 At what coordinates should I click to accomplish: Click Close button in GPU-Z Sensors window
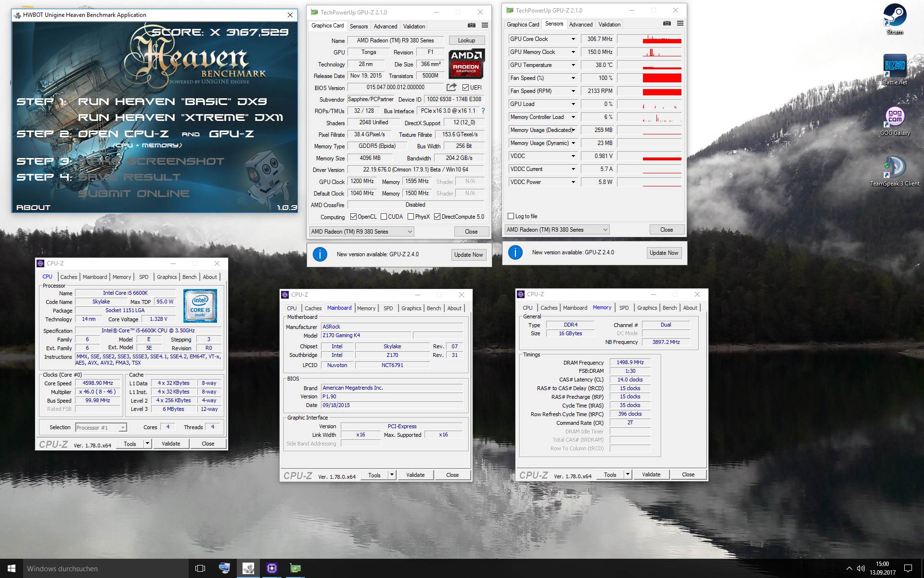(667, 230)
